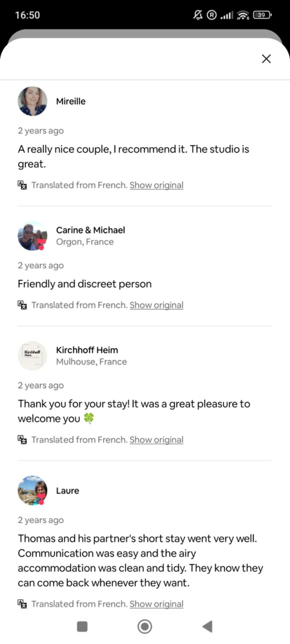Tap the Kirchhoff Heim logo avatar
The width and height of the screenshot is (290, 644).
coord(32,355)
